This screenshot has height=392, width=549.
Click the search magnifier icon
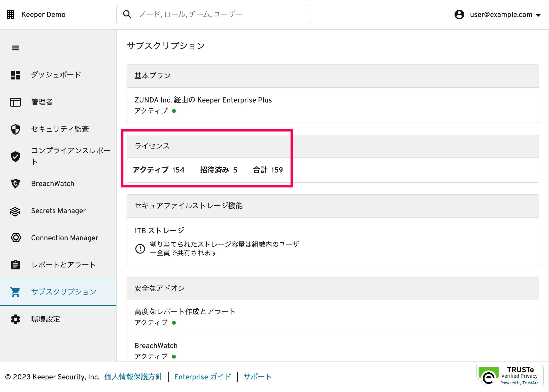pyautogui.click(x=127, y=15)
